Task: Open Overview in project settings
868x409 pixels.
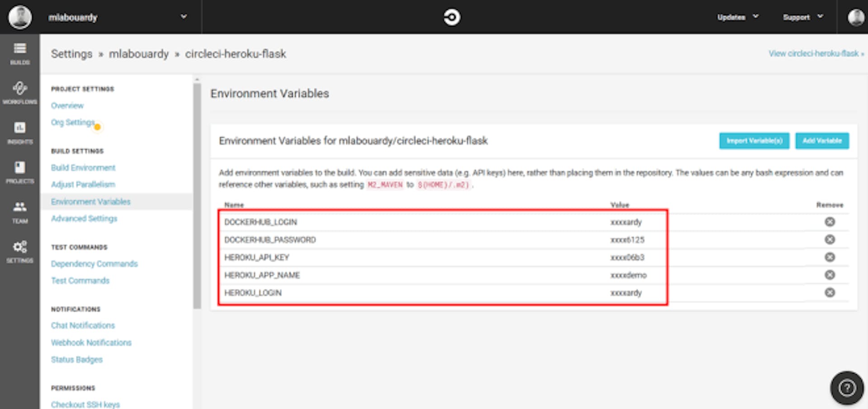Action: [67, 105]
